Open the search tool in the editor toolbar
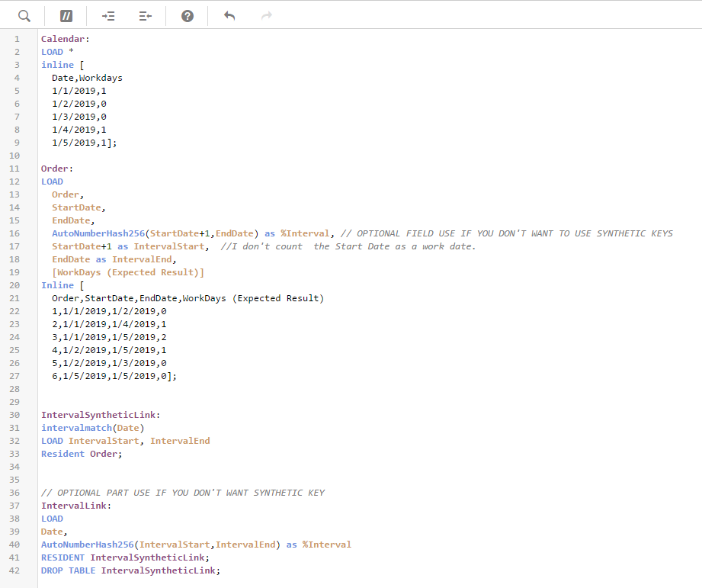The image size is (702, 588). point(24,16)
